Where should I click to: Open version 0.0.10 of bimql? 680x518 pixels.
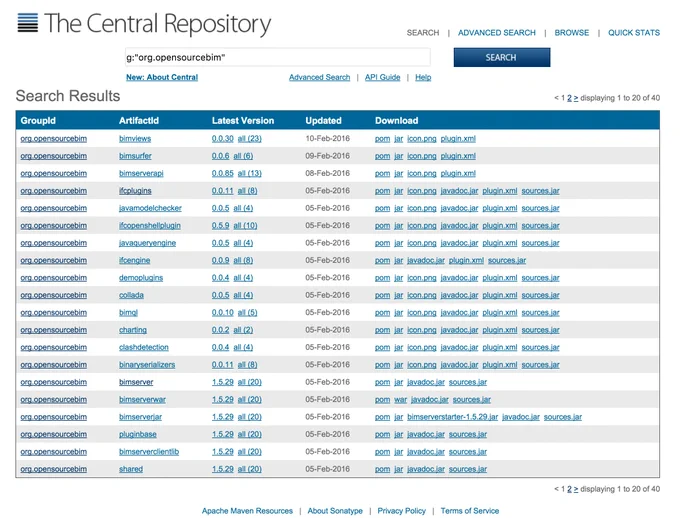click(222, 312)
